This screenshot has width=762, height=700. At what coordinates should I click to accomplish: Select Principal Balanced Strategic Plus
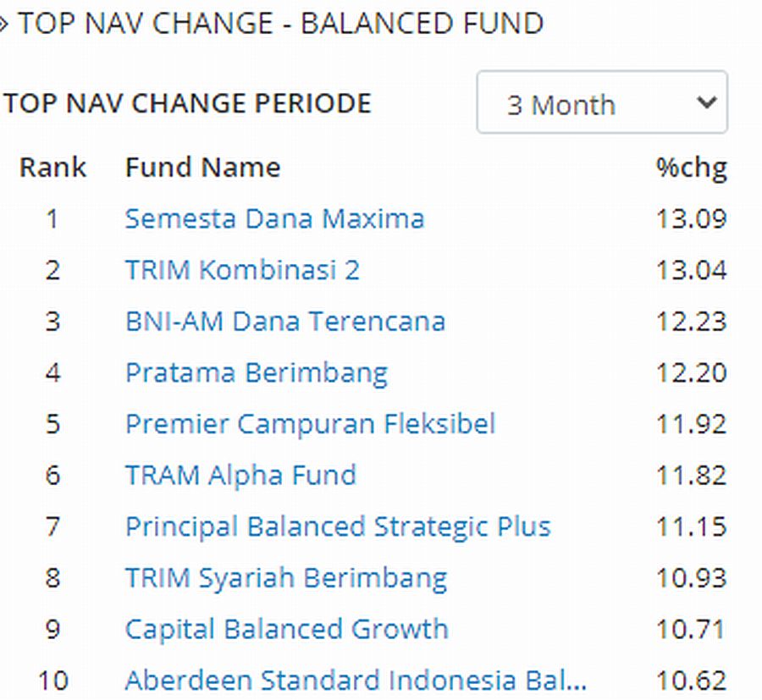pos(338,526)
